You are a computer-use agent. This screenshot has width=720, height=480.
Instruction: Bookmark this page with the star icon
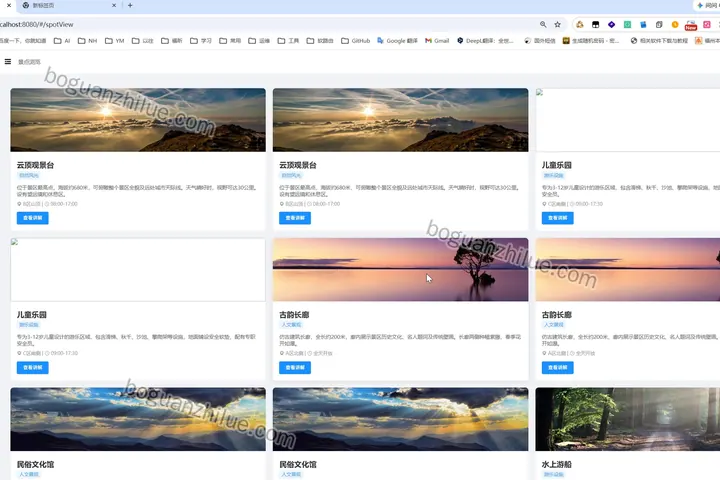pyautogui.click(x=557, y=24)
